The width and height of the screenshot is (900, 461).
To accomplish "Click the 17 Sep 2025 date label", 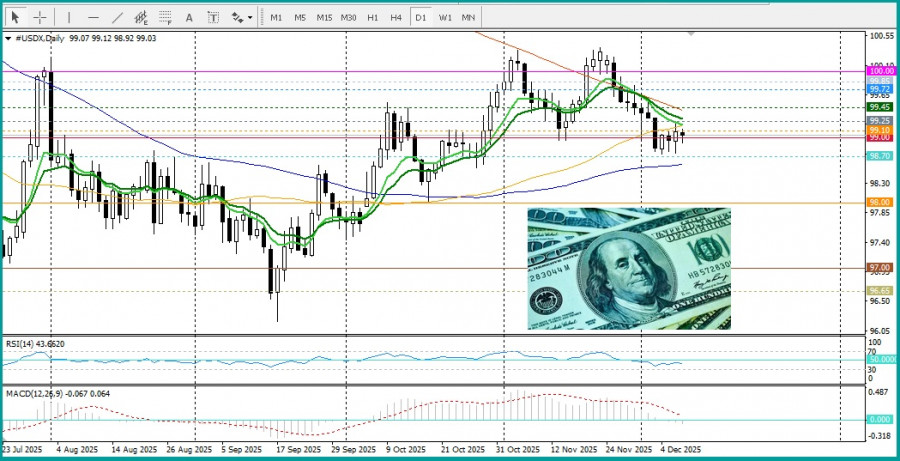I will pyautogui.click(x=297, y=450).
